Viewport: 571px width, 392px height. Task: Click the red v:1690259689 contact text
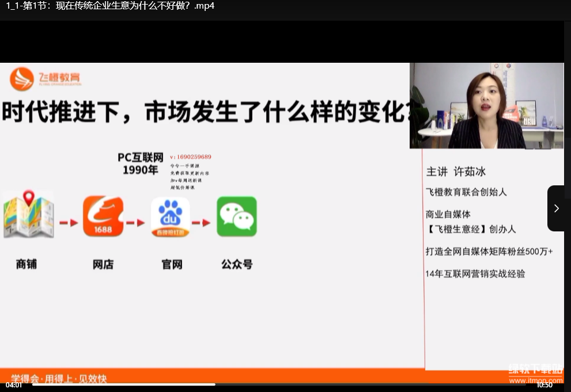191,157
